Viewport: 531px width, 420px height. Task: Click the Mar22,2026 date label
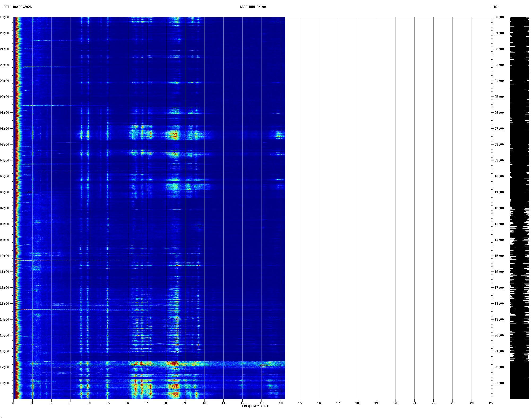point(22,7)
